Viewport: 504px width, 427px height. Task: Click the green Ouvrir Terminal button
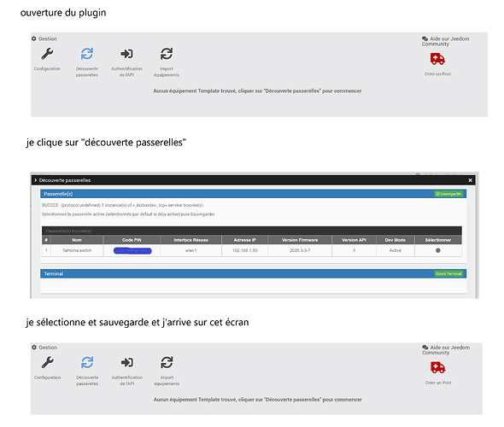(448, 274)
